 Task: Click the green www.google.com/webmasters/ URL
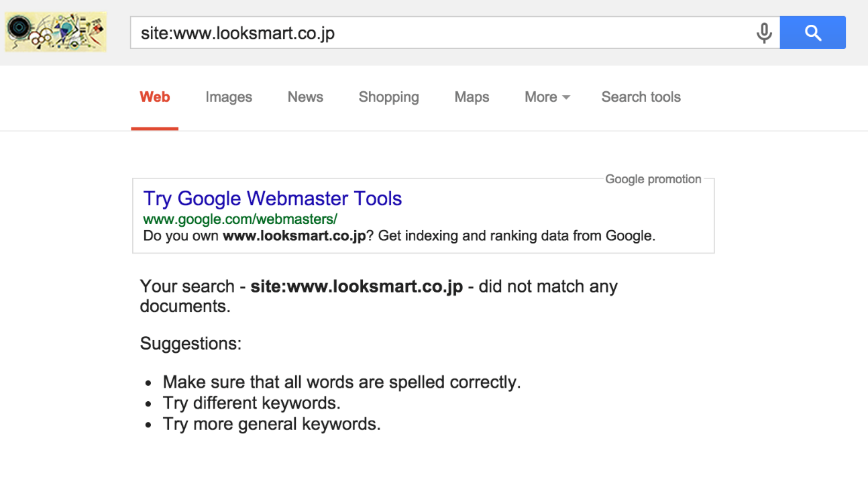(x=240, y=219)
